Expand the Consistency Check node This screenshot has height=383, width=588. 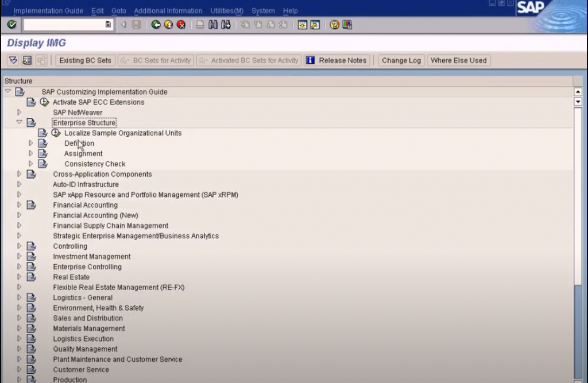pos(31,164)
